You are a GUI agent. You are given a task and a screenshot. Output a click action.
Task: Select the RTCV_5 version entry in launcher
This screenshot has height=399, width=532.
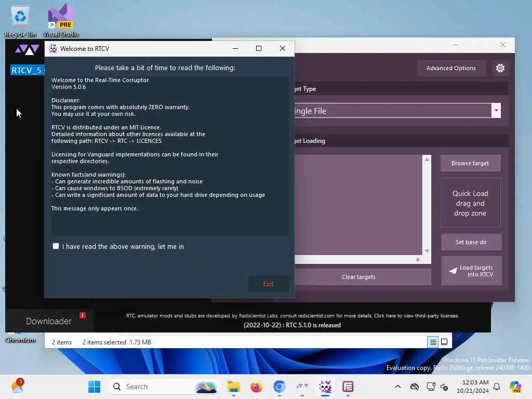28,71
